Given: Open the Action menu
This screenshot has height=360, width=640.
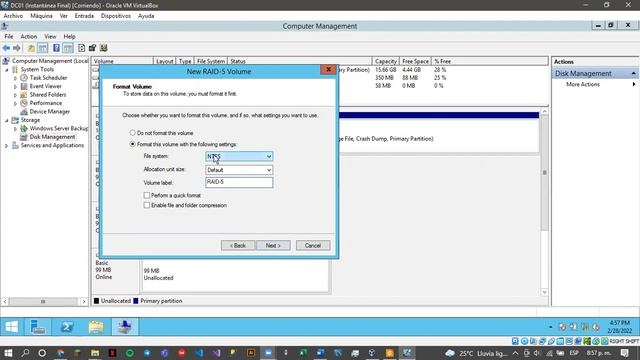Looking at the screenshot, I should click(x=29, y=36).
